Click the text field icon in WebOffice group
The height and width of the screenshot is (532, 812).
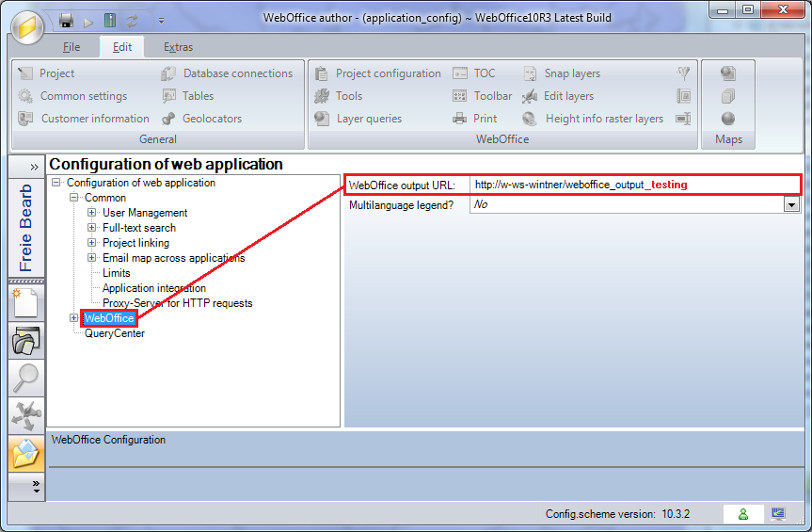pyautogui.click(x=684, y=119)
